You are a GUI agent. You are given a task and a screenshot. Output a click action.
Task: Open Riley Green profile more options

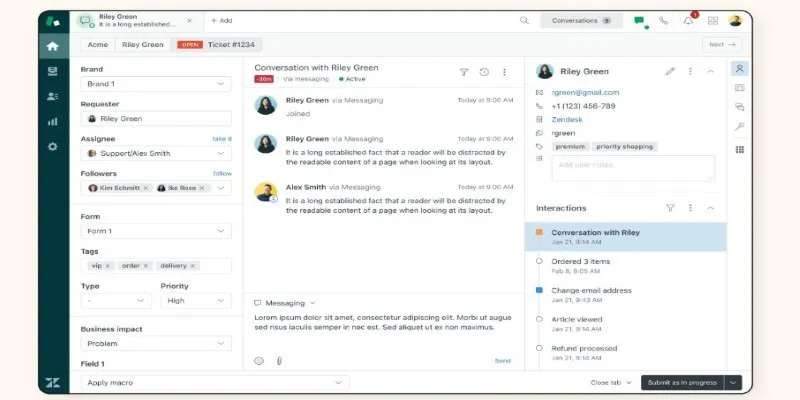690,71
